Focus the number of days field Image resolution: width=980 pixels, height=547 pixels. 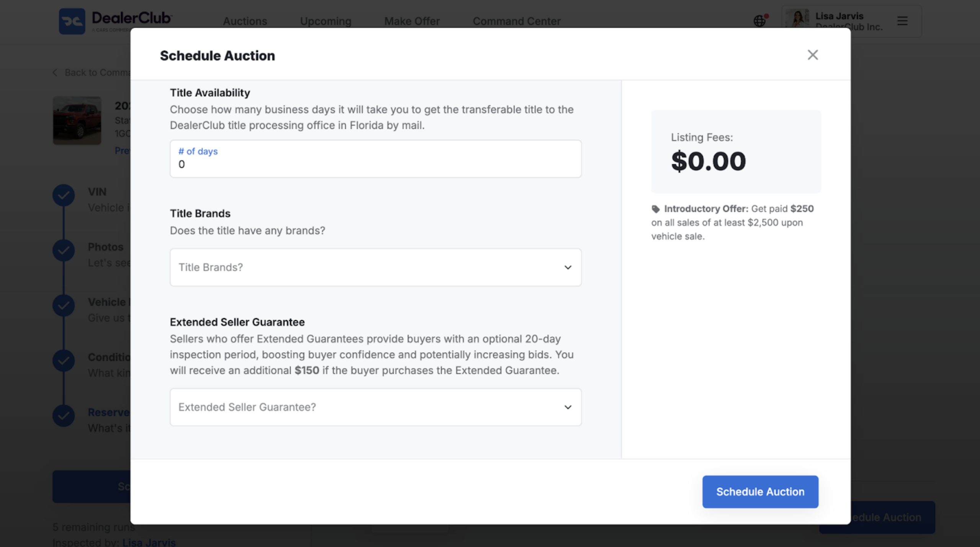click(376, 158)
